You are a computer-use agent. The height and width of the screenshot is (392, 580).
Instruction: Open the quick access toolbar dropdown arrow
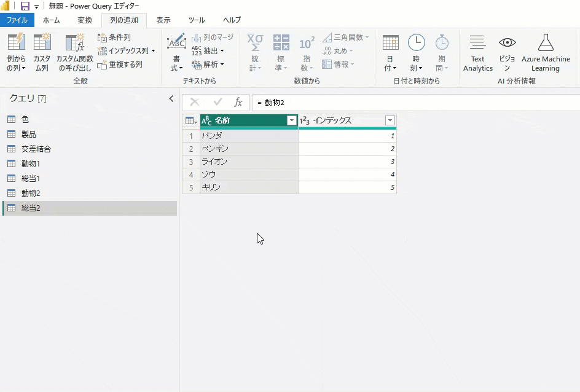point(37,6)
